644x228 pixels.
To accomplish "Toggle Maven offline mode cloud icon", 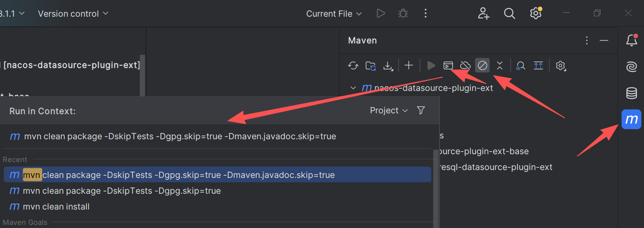I will (x=465, y=66).
